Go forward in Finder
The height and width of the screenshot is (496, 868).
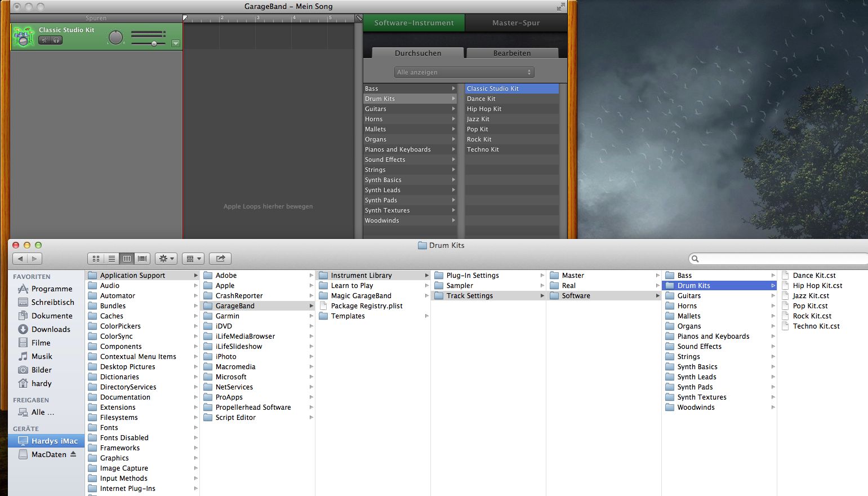(x=35, y=259)
